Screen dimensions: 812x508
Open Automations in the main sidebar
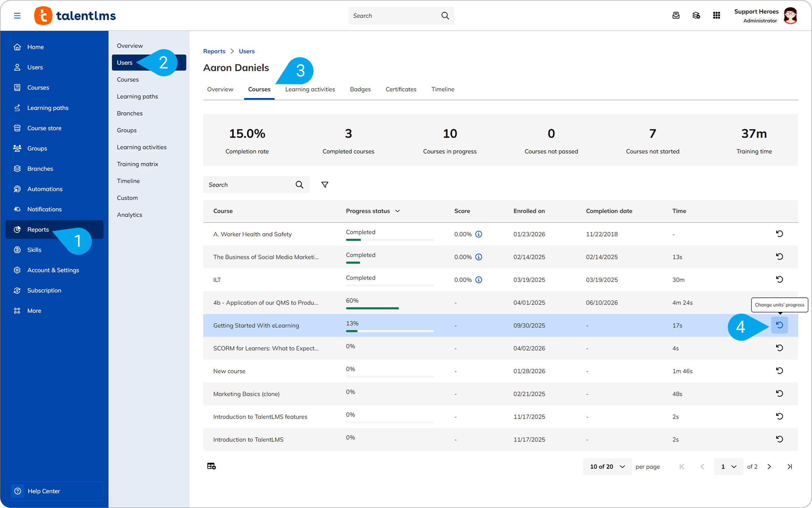click(54, 189)
